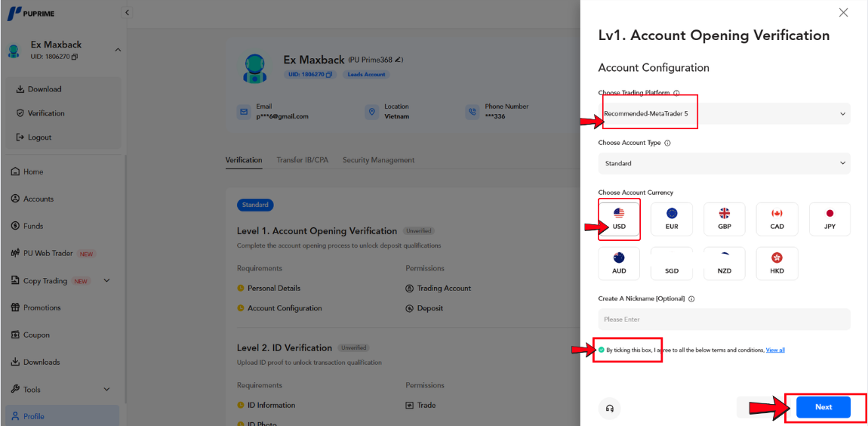Click the headset support icon
The image size is (868, 426).
(610, 408)
